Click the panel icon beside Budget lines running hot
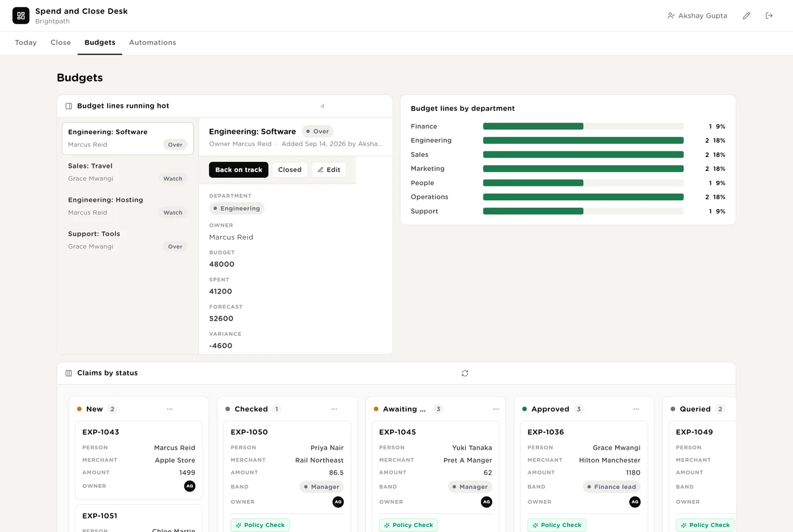 tap(69, 106)
